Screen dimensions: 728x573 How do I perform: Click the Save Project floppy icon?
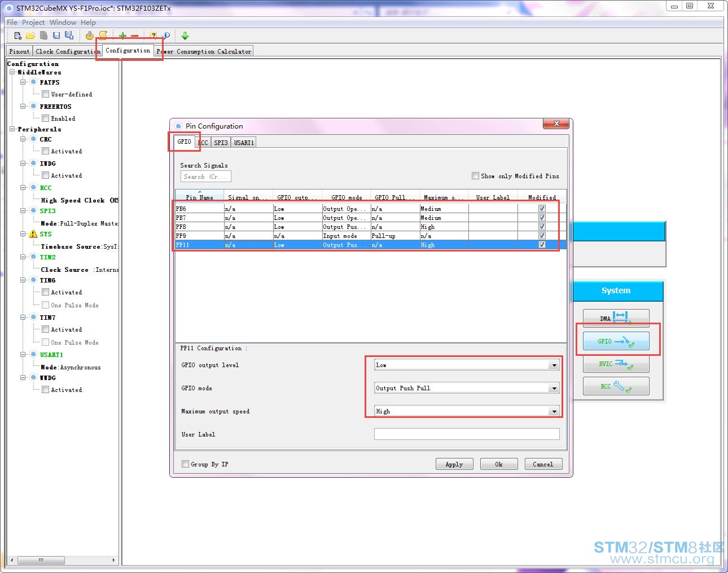[56, 36]
